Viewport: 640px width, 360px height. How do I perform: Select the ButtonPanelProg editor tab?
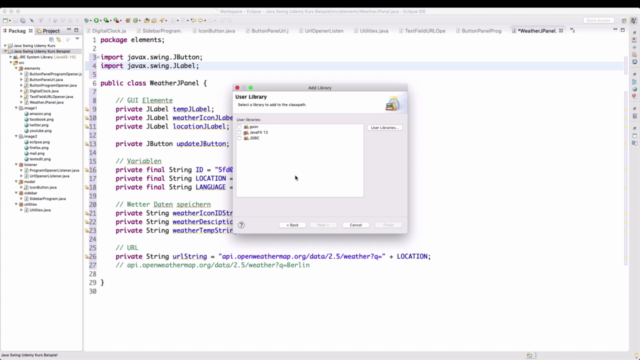(x=479, y=31)
